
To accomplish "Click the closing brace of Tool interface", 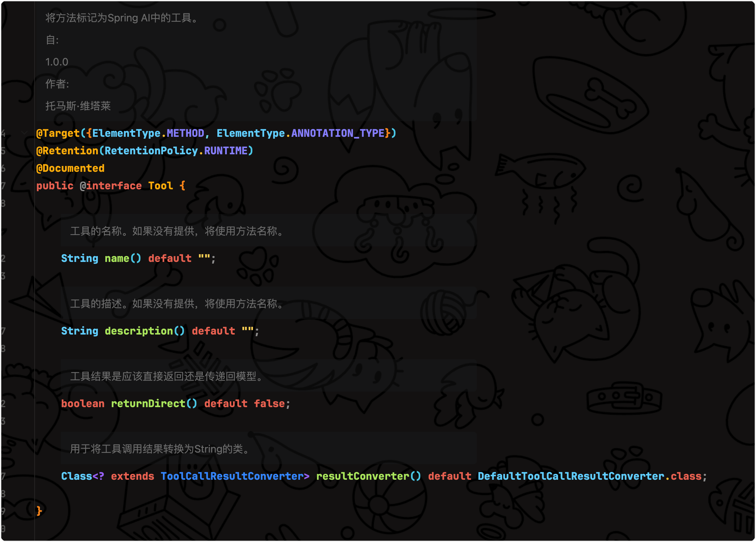I will 39,511.
